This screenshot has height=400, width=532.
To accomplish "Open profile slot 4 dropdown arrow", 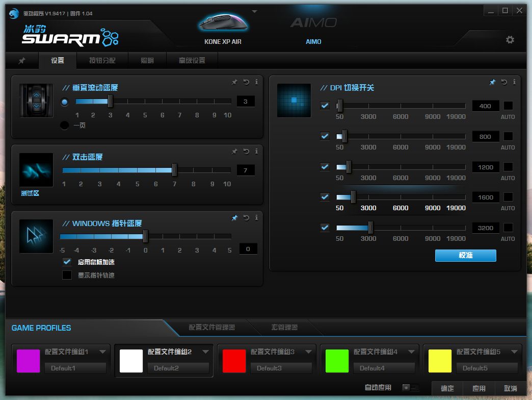I will click(411, 352).
